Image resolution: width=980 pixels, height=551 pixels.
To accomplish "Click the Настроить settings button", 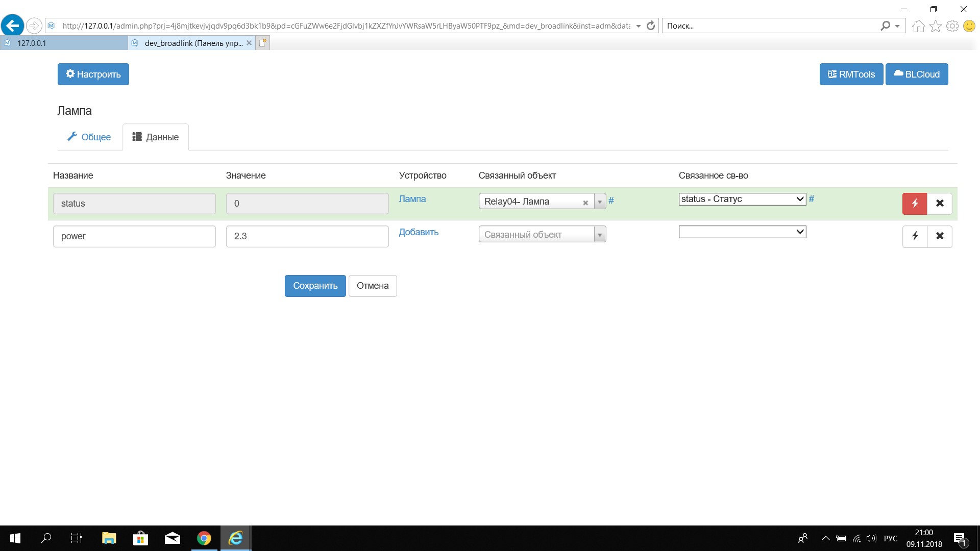I will click(93, 74).
